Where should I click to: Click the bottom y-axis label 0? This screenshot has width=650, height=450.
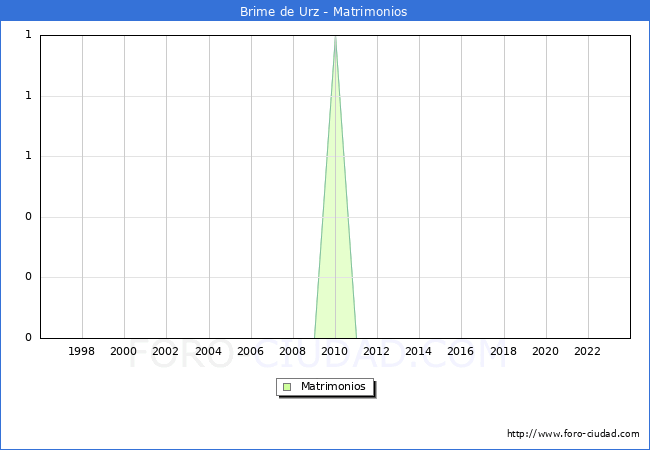click(x=28, y=338)
